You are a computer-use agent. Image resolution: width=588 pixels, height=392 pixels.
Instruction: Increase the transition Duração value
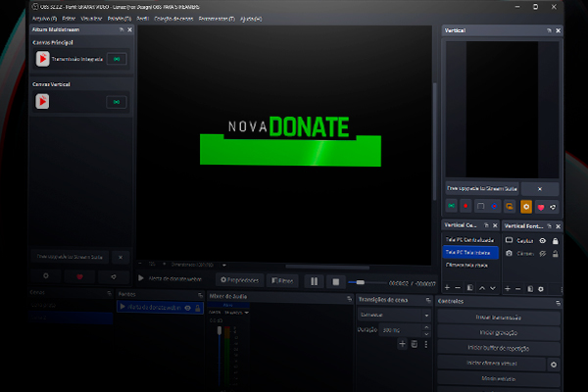point(426,327)
